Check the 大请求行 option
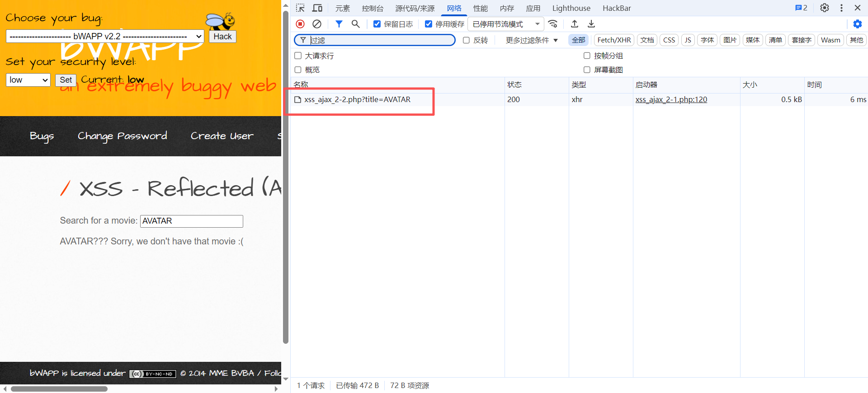Viewport: 868px width, 393px height. tap(298, 56)
